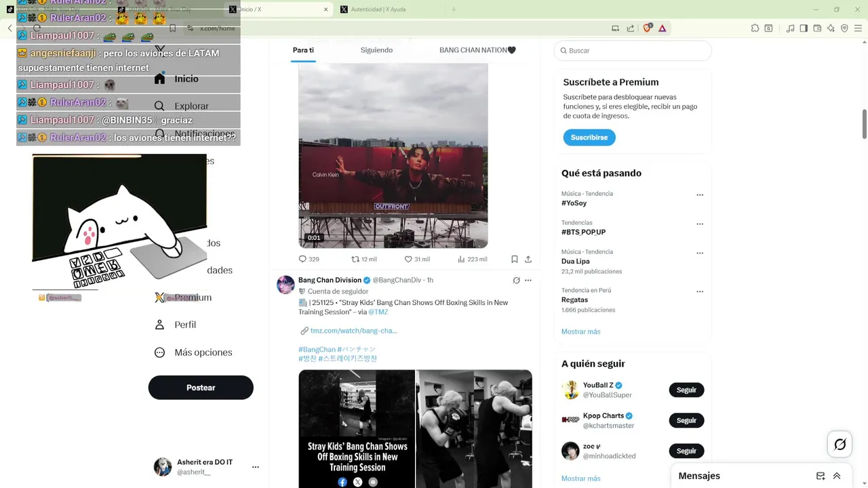Open Explorar in the X sidebar
The width and height of the screenshot is (868, 488).
click(181, 106)
